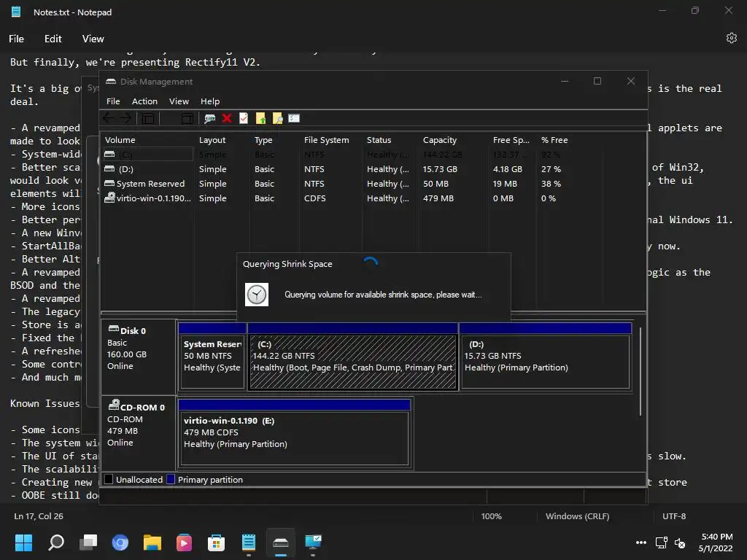Sort by the Status column header
The image size is (747, 560).
tap(391, 140)
